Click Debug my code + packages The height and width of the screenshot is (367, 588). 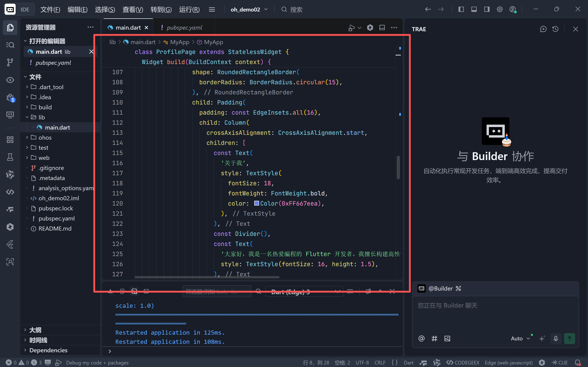pos(97,362)
